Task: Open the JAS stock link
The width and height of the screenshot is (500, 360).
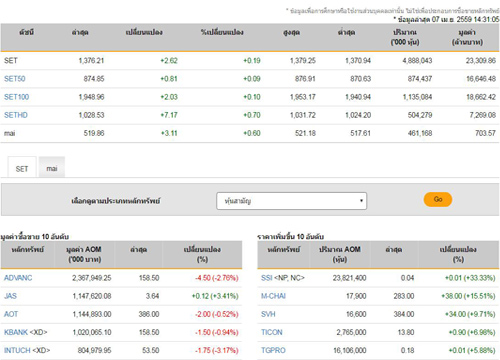Action: click(x=10, y=296)
